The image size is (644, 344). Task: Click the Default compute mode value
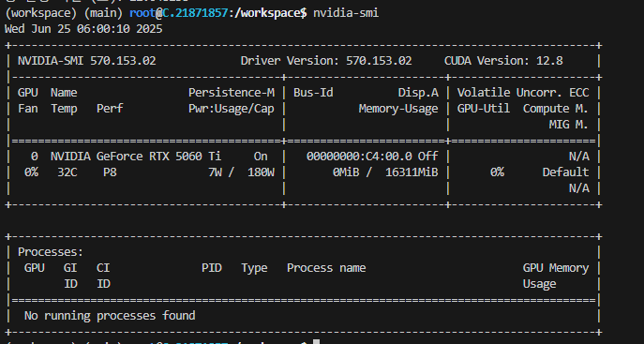point(565,172)
